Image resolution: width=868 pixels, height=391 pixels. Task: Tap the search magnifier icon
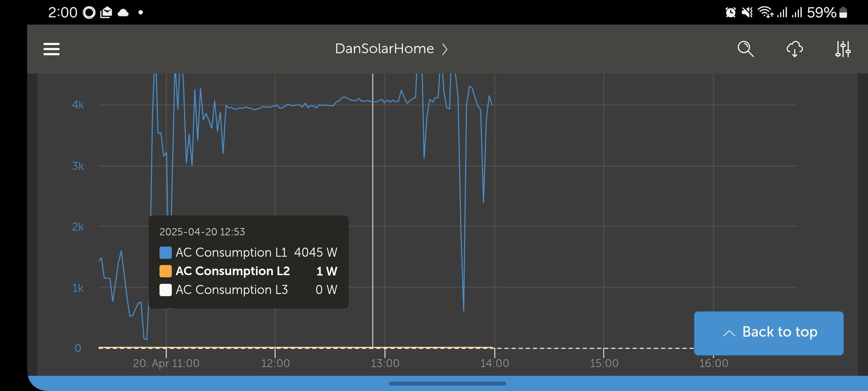click(x=745, y=49)
